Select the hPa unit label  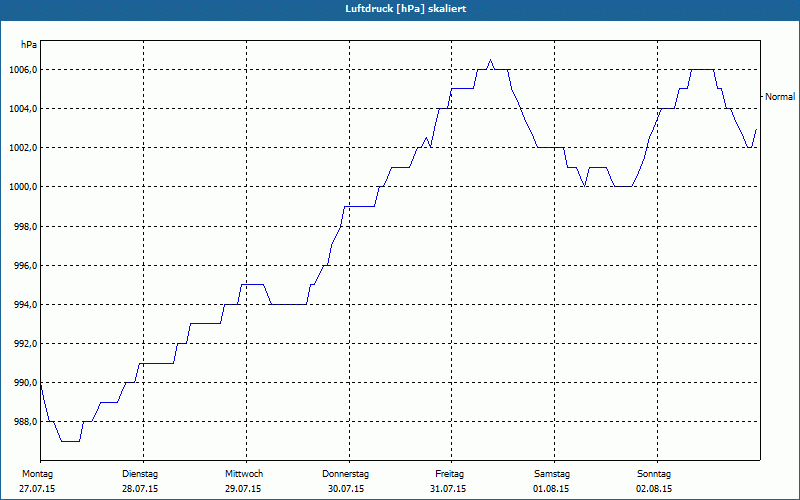(x=29, y=45)
